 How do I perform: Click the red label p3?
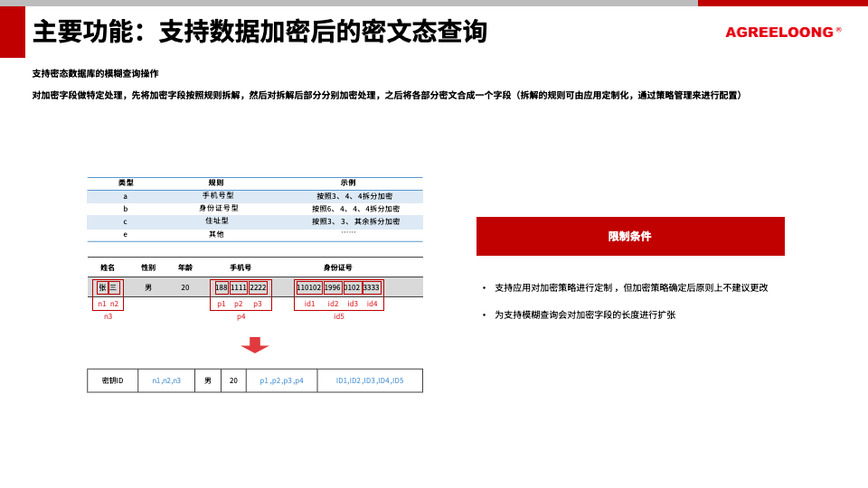tap(258, 305)
